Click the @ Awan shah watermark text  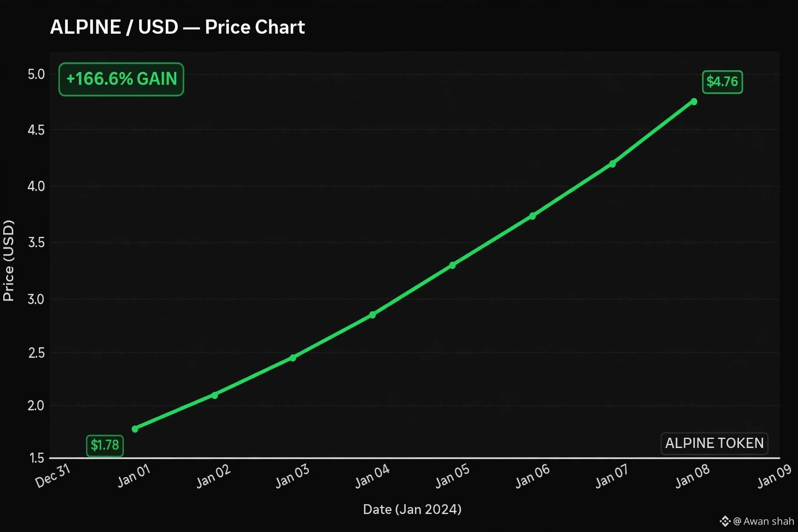[x=764, y=521]
